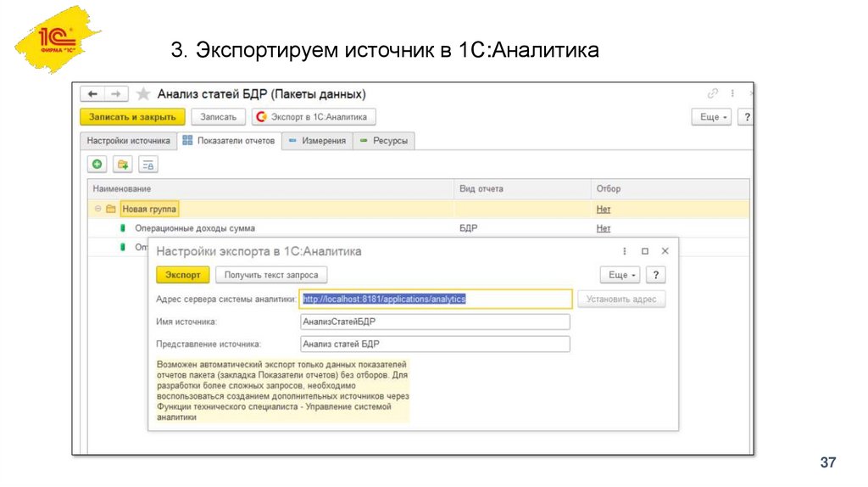Sort by 'Наименование' column header
The height and width of the screenshot is (487, 868).
270,189
